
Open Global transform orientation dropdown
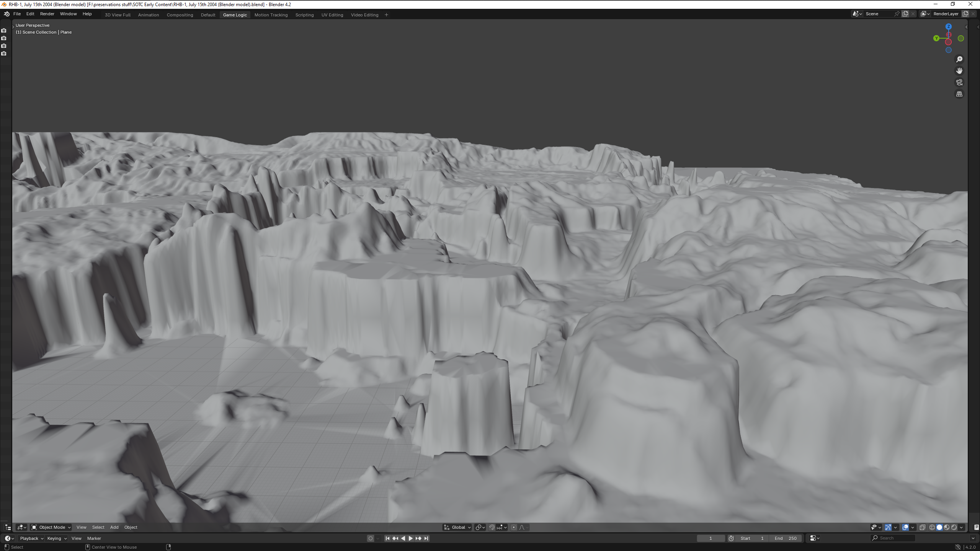457,527
